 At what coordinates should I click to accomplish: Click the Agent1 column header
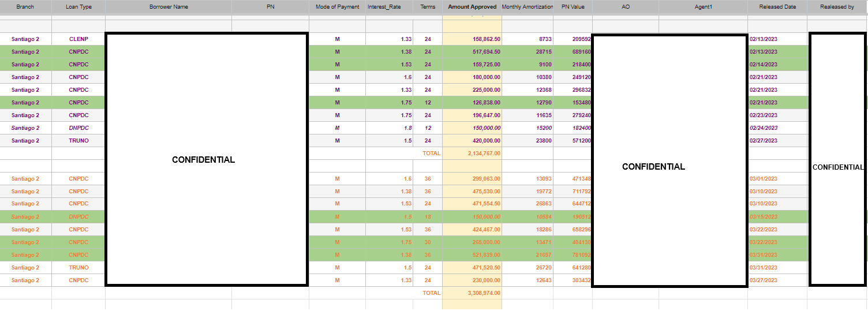704,7
